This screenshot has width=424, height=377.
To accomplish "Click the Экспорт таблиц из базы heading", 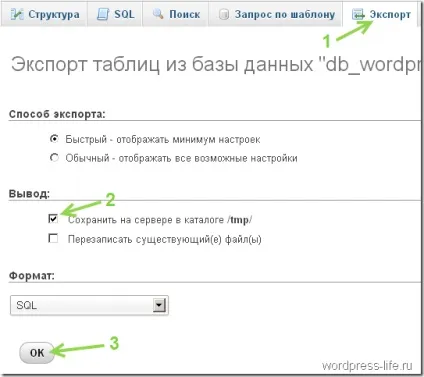I will click(x=217, y=64).
